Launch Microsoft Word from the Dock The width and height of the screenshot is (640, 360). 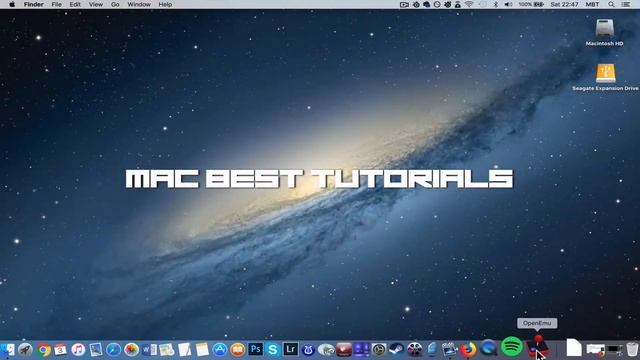point(149,350)
